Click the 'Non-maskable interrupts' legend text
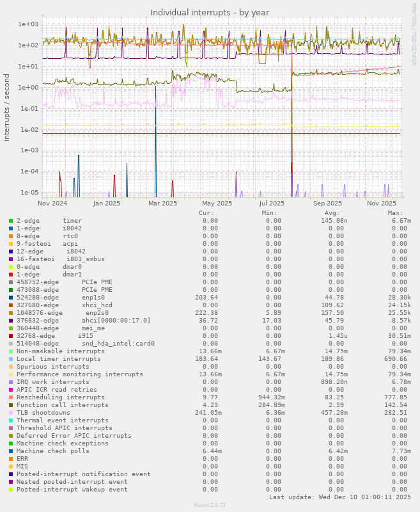Viewport: 420px width, 512px height. [x=60, y=351]
